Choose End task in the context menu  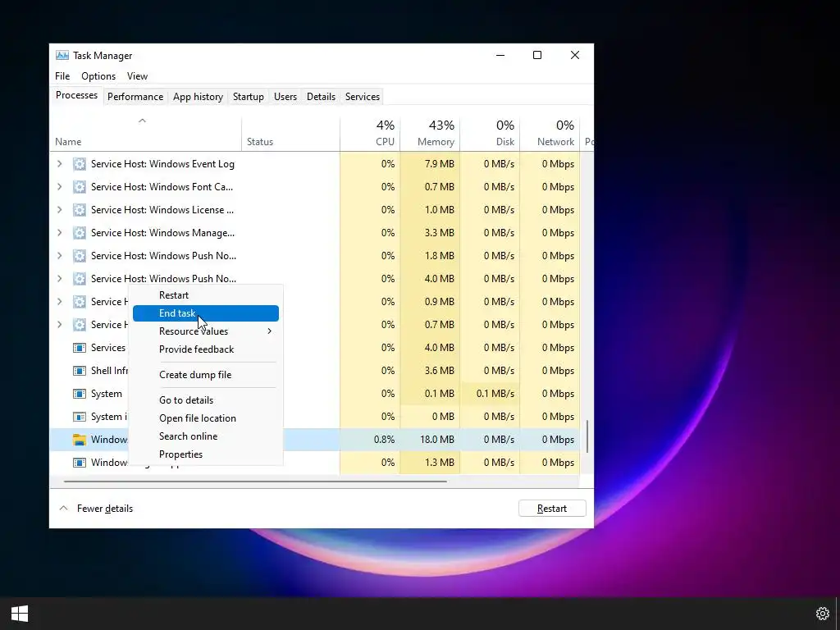click(x=206, y=313)
